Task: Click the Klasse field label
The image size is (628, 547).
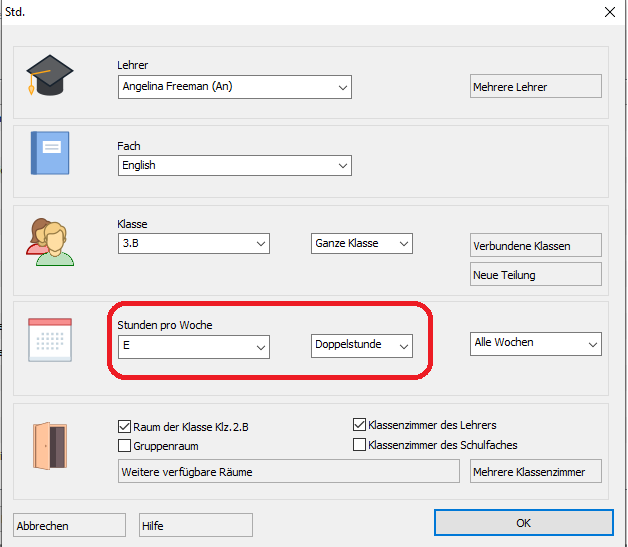Action: coord(132,224)
